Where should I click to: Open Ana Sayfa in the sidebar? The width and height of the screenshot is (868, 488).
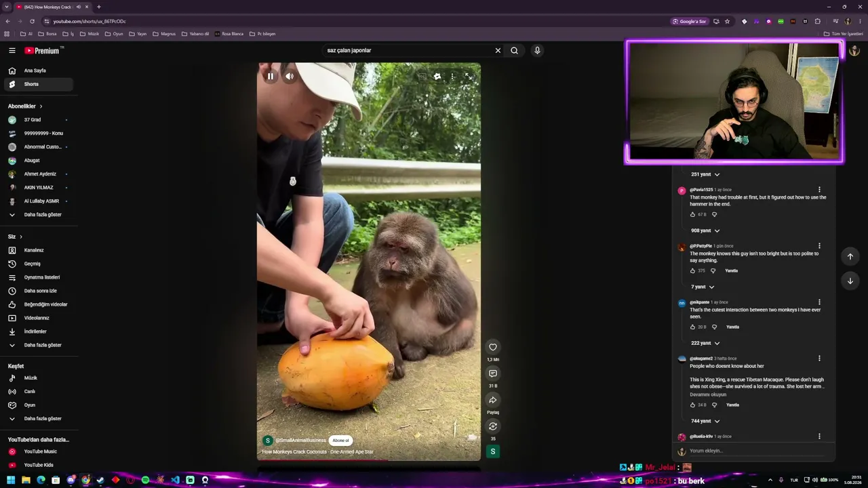(39, 70)
